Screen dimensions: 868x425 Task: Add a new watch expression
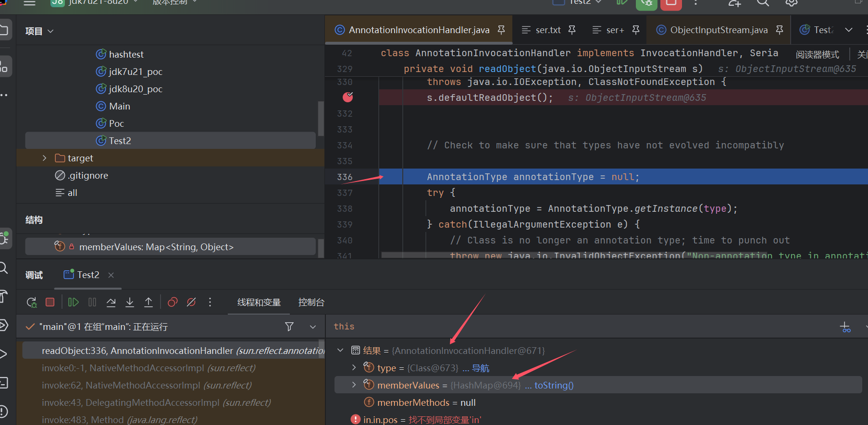click(845, 327)
